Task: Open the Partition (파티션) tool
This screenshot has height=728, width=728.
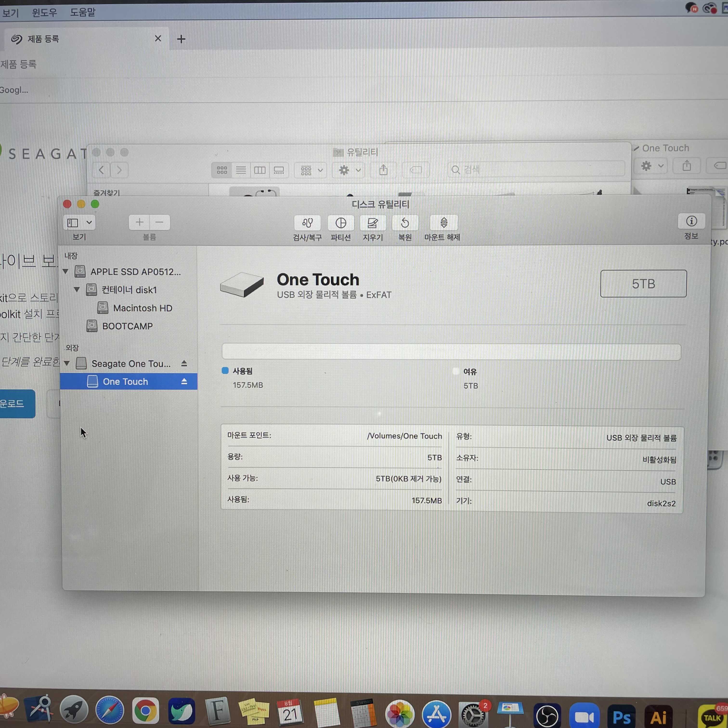Action: (x=341, y=223)
